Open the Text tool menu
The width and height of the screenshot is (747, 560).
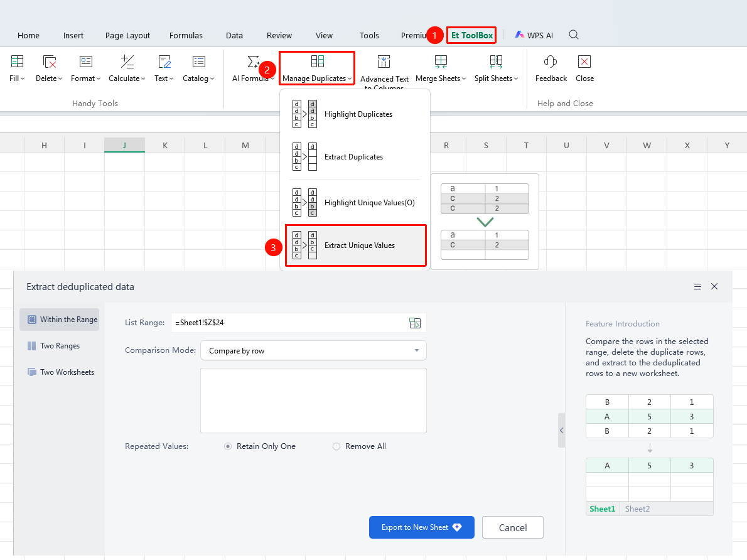[x=164, y=68]
